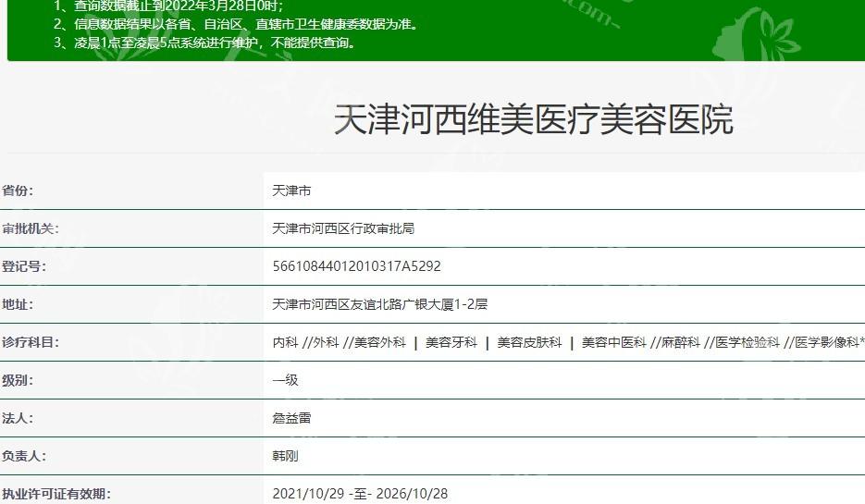Select validity period 2021/10/29 -至- 2026/10/28
This screenshot has width=865, height=504.
click(360, 494)
